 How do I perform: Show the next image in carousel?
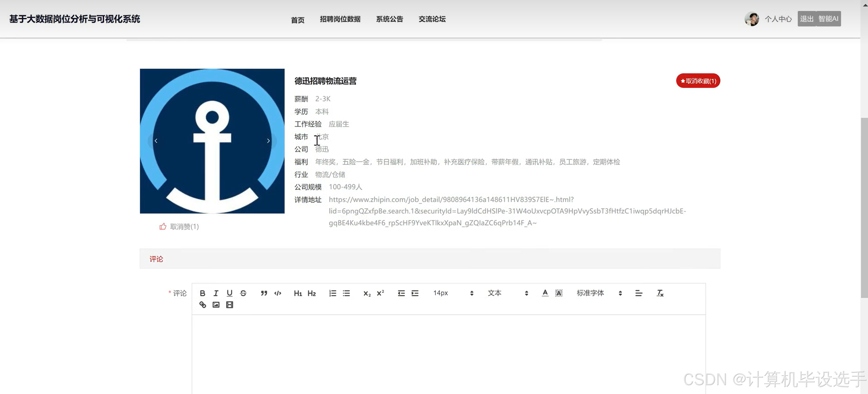pyautogui.click(x=268, y=141)
